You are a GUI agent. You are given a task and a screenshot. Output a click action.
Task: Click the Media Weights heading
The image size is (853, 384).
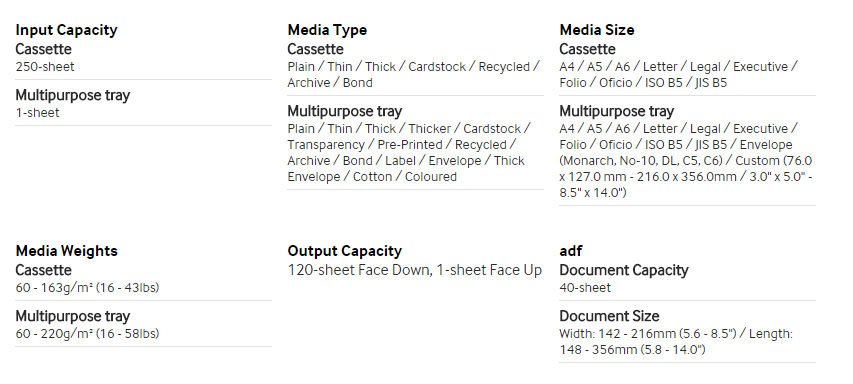coord(66,251)
